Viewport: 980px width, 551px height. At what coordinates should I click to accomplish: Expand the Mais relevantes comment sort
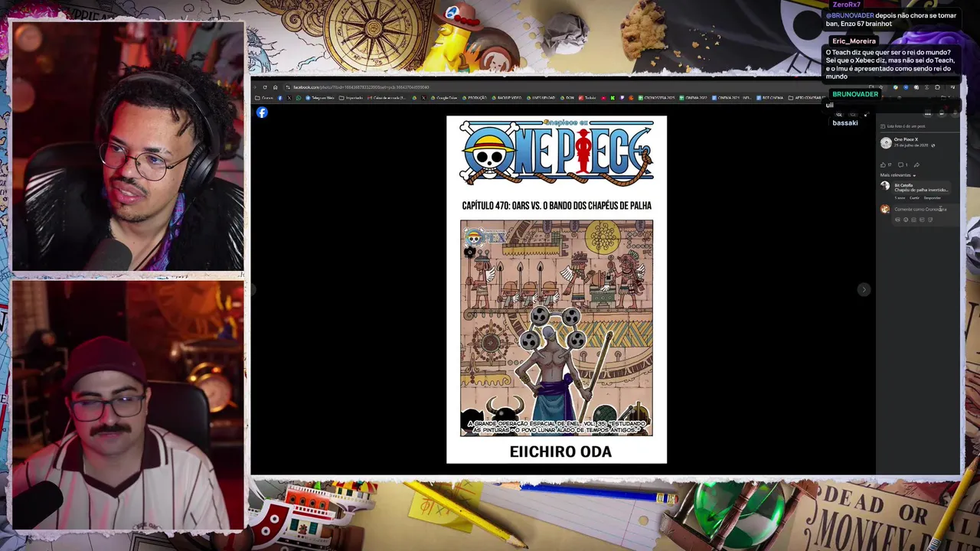[x=897, y=175]
